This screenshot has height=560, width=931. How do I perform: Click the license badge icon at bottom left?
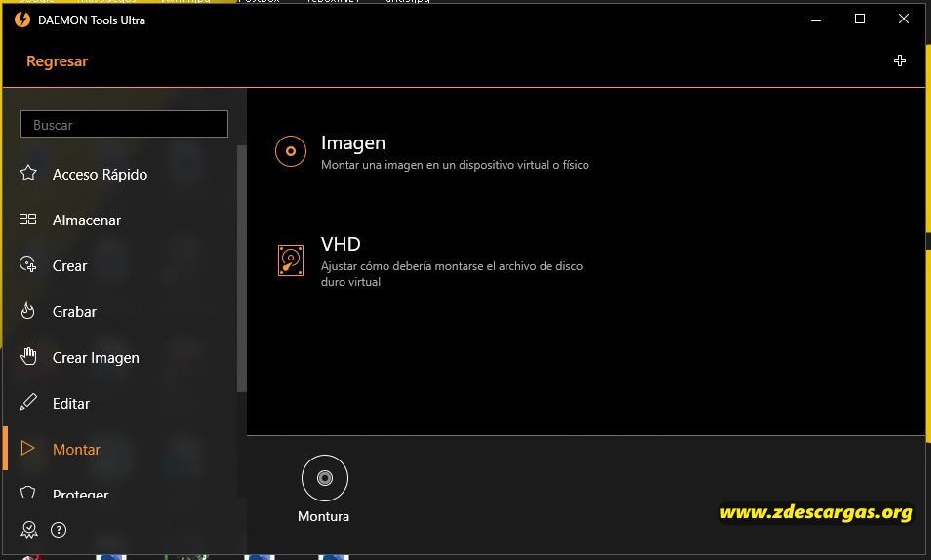(x=29, y=529)
